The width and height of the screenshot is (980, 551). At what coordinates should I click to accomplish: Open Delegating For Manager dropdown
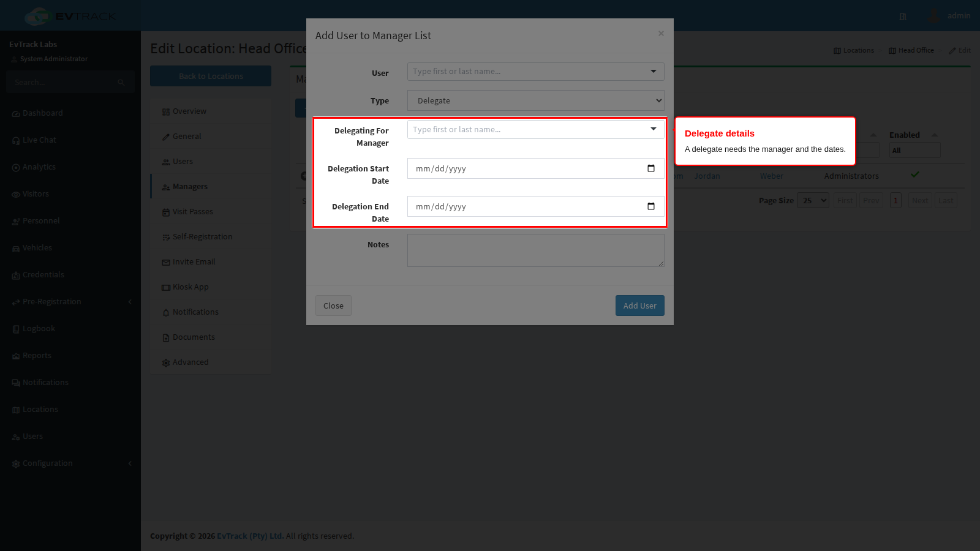pyautogui.click(x=535, y=130)
